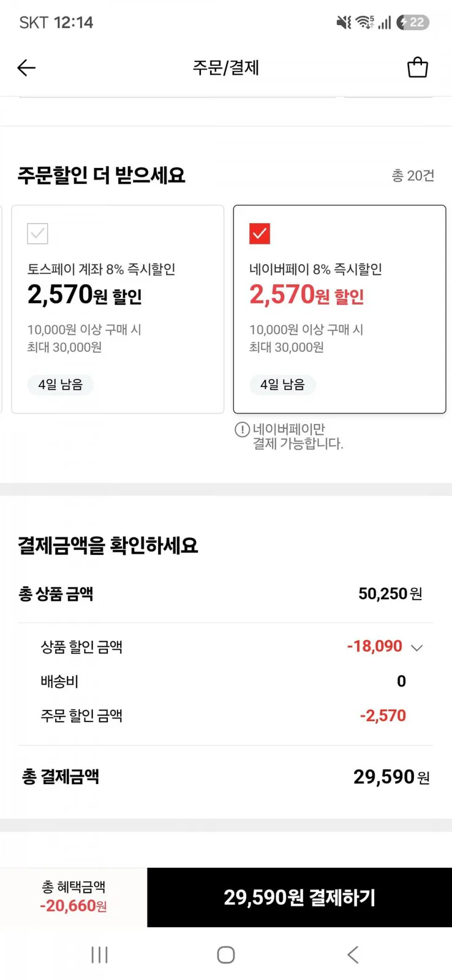The height and width of the screenshot is (980, 452).
Task: Tap 29,590원 결제하기 payment button
Action: coord(299,897)
